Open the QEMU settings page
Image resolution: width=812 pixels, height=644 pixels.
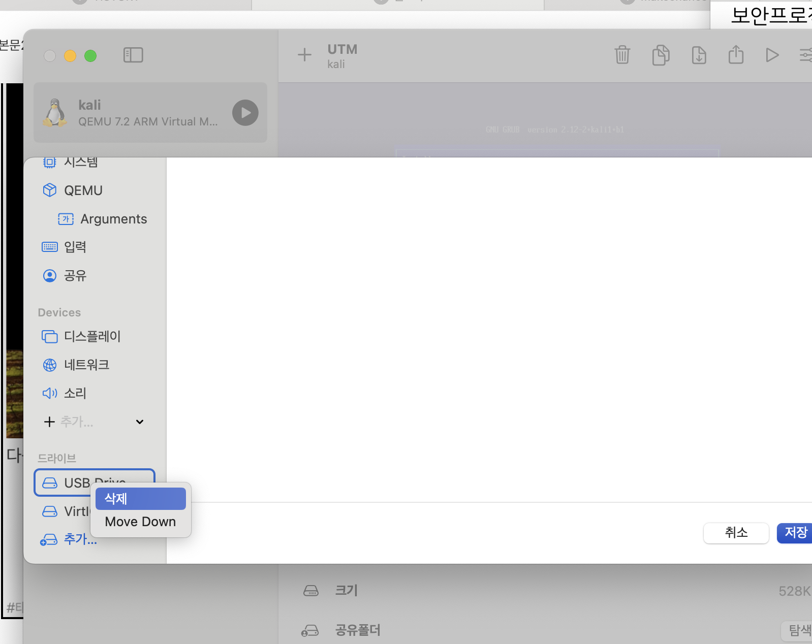coord(73,190)
